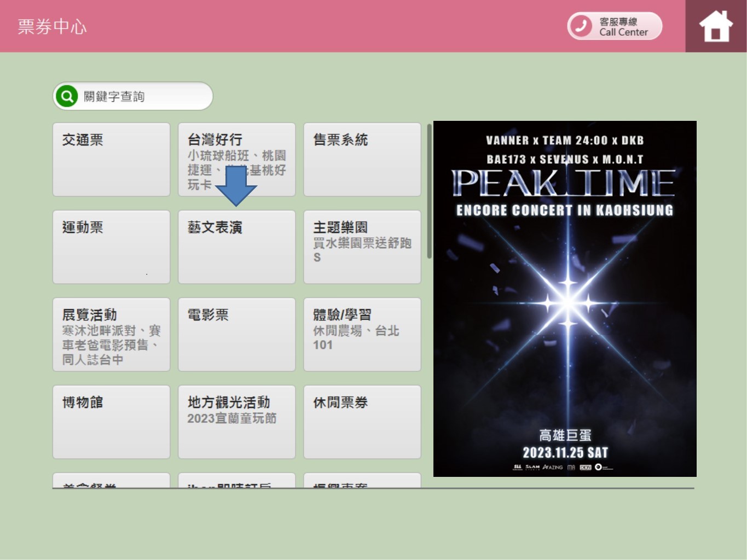This screenshot has width=747, height=560.
Task: Open the Call Center button
Action: coord(615,26)
